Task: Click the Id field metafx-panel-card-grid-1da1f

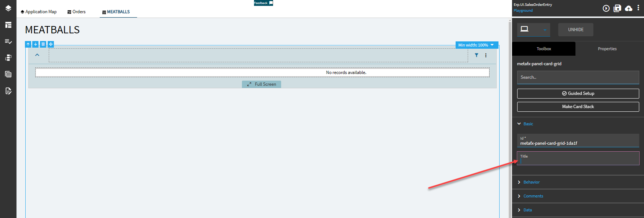Action: pyautogui.click(x=578, y=140)
